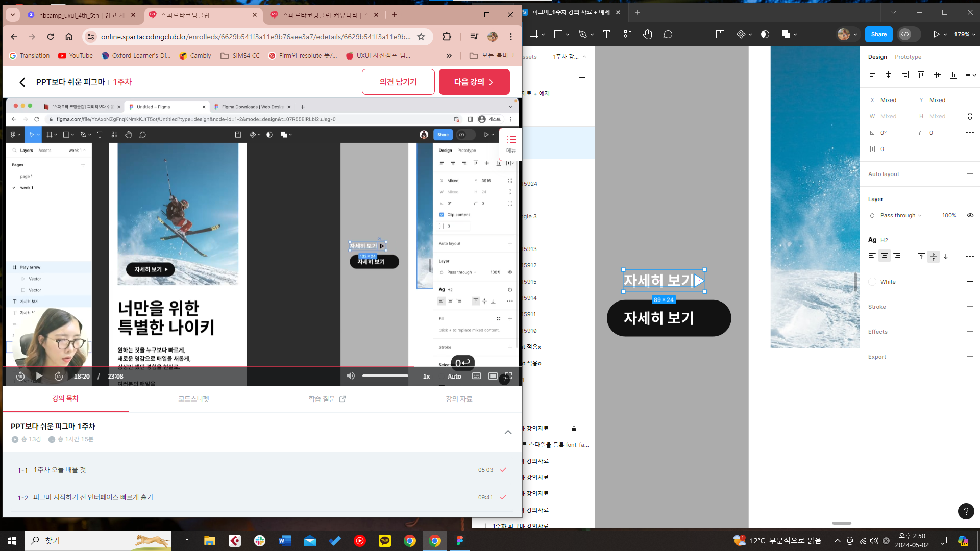Image resolution: width=980 pixels, height=551 pixels.
Task: Open the 학습 질문 tab
Action: 327,399
